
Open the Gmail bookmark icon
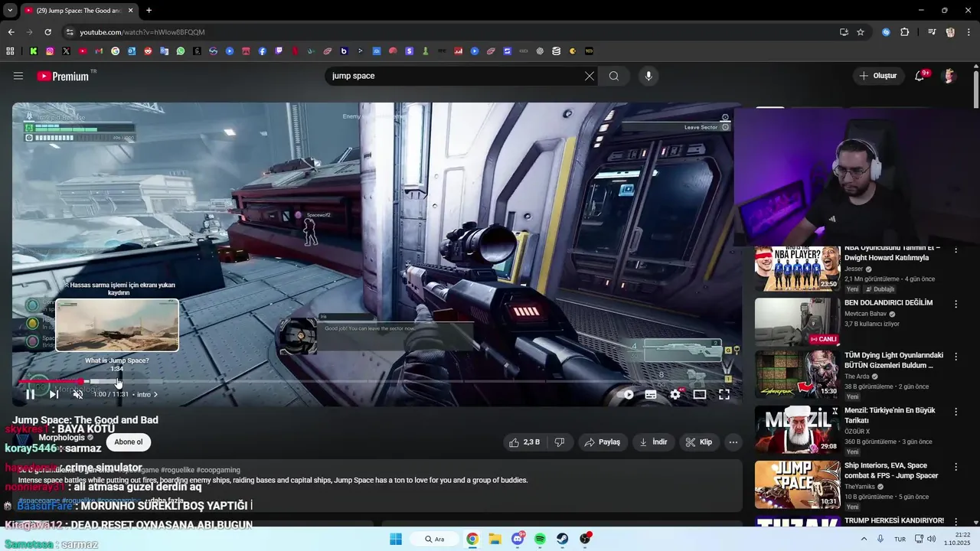pos(99,51)
